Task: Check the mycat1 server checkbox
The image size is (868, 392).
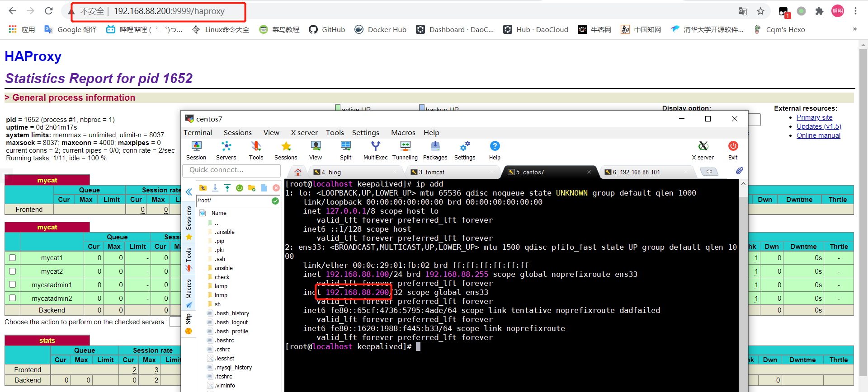Action: (13, 257)
